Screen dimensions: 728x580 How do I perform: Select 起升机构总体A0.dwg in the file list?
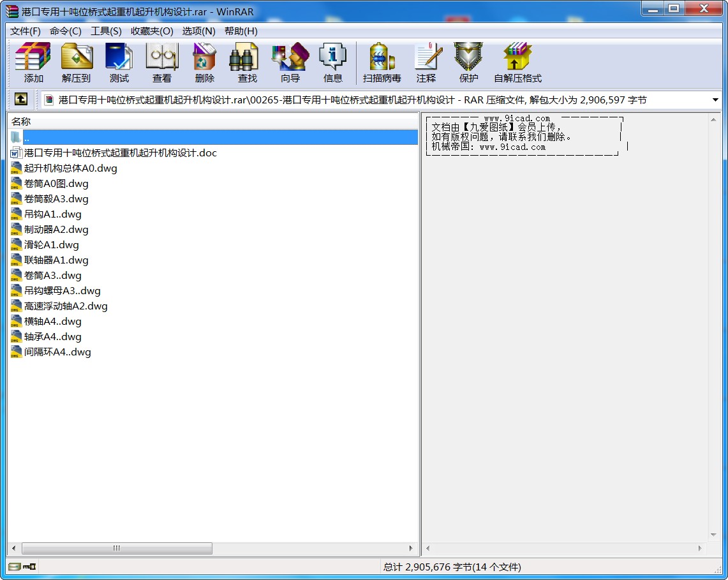pos(70,168)
